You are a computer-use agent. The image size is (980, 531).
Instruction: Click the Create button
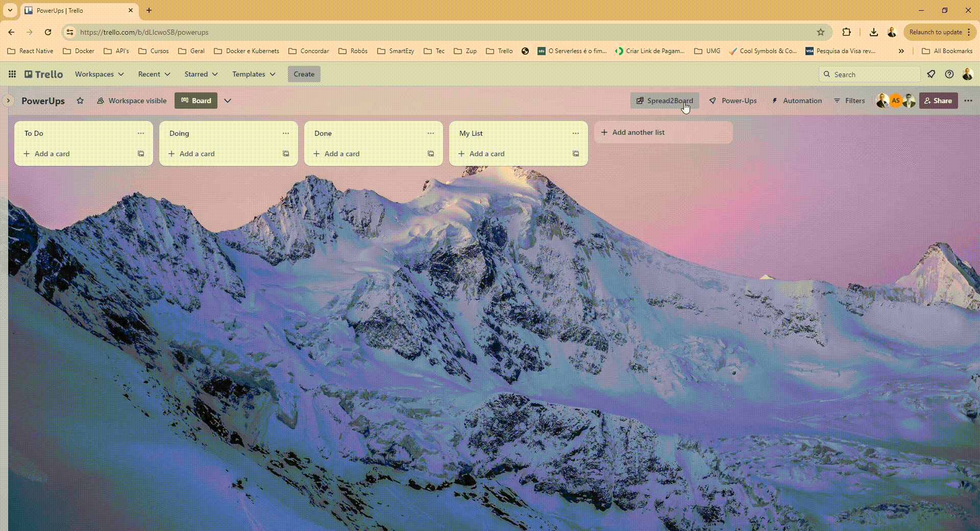pos(304,74)
